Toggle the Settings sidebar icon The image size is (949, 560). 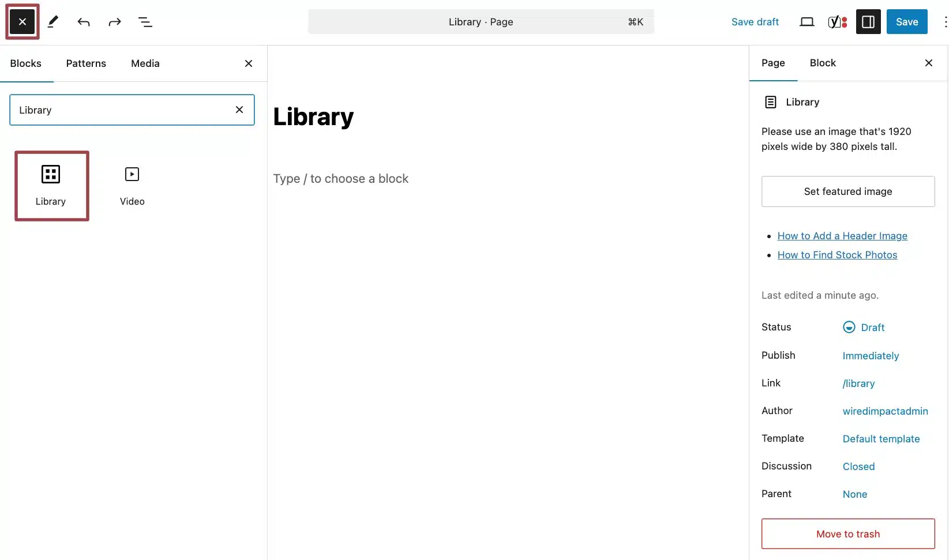868,22
